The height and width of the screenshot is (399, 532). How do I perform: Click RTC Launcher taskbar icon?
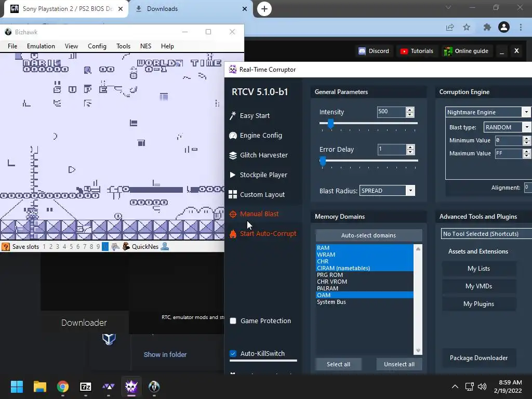(109, 387)
